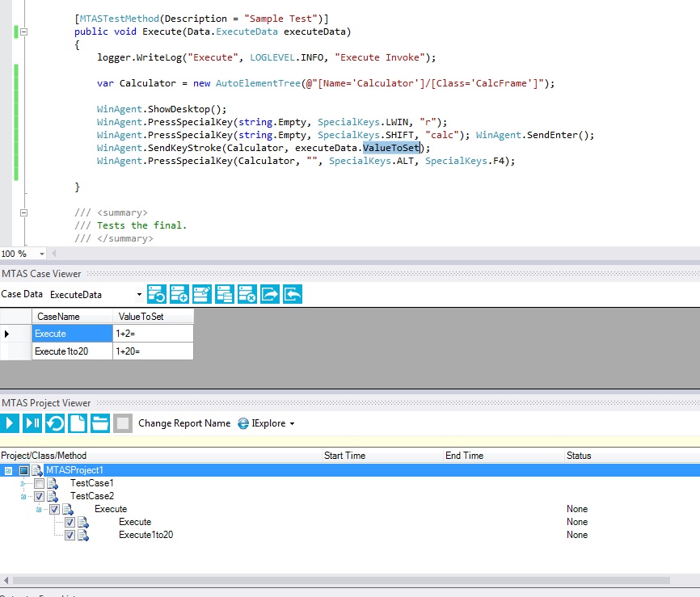Select the Execute case name cell
The image size is (700, 597).
[x=72, y=334]
